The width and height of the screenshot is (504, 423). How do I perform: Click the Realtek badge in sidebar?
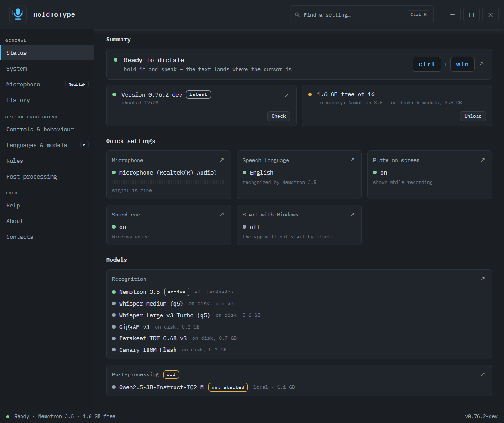77,85
